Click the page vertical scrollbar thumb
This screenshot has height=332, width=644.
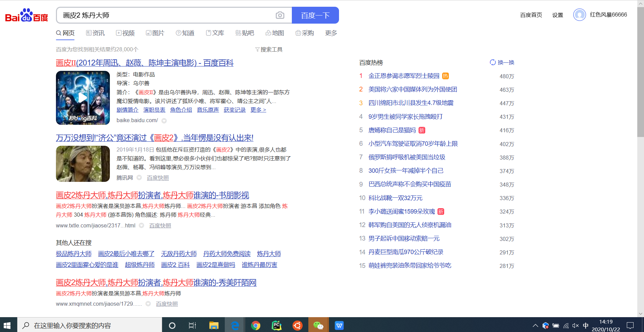[640, 73]
